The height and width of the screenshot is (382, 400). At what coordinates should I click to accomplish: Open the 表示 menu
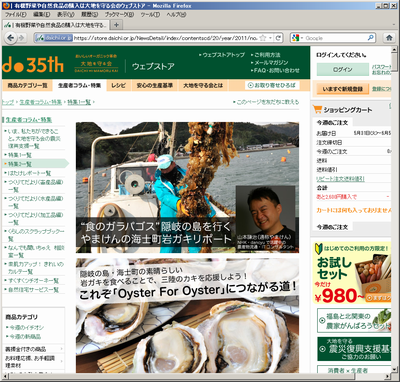point(65,15)
